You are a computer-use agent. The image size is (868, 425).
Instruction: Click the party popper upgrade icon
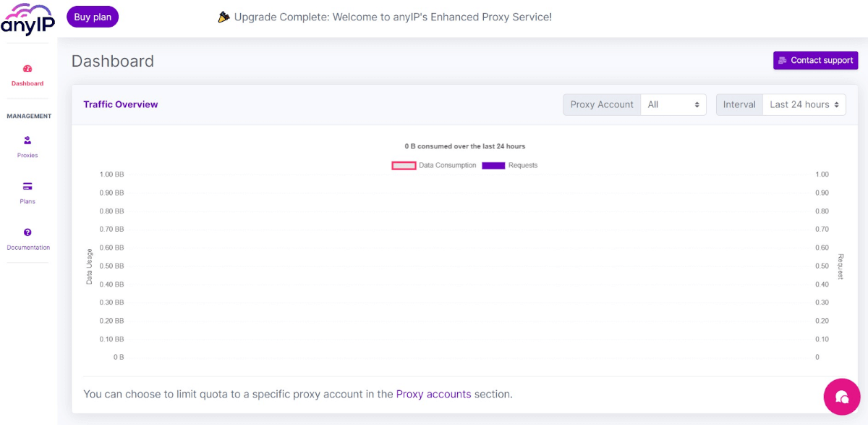tap(223, 16)
